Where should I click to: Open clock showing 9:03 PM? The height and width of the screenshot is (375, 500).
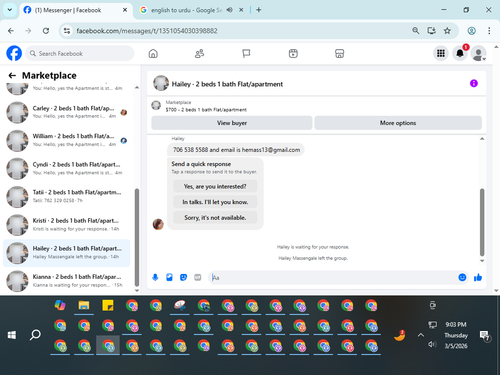(x=456, y=325)
